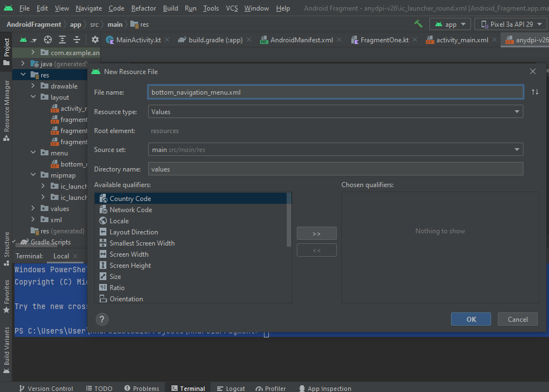Expand the drawable folder in tree
549x392 pixels.
click(33, 86)
